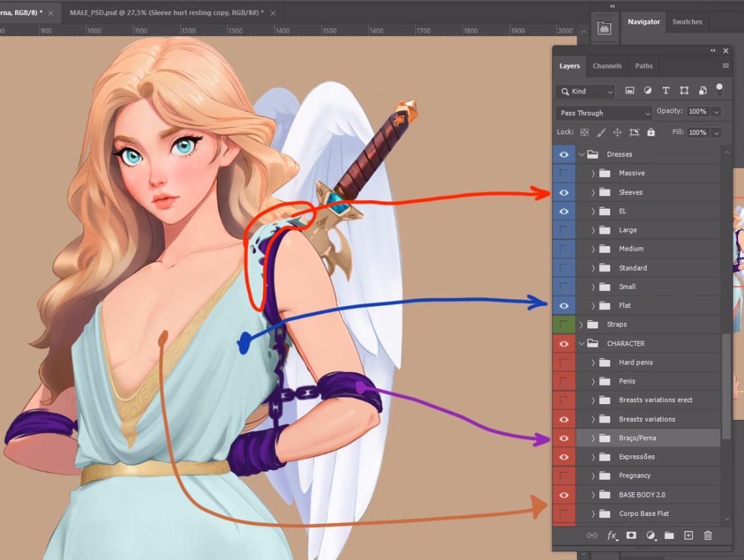Lock transparent pixels using the checkerboard icon
Viewport: 744px width, 560px height.
pyautogui.click(x=584, y=132)
